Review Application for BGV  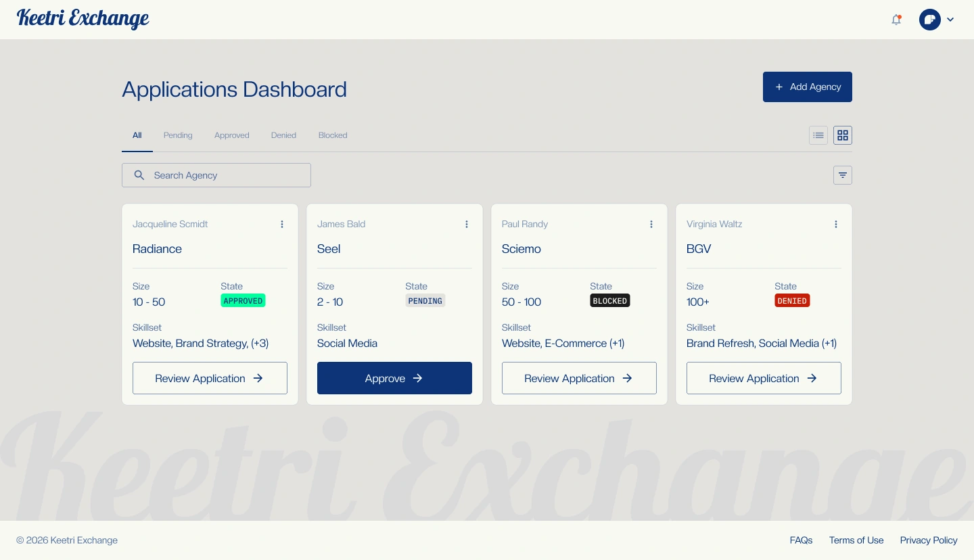point(764,378)
